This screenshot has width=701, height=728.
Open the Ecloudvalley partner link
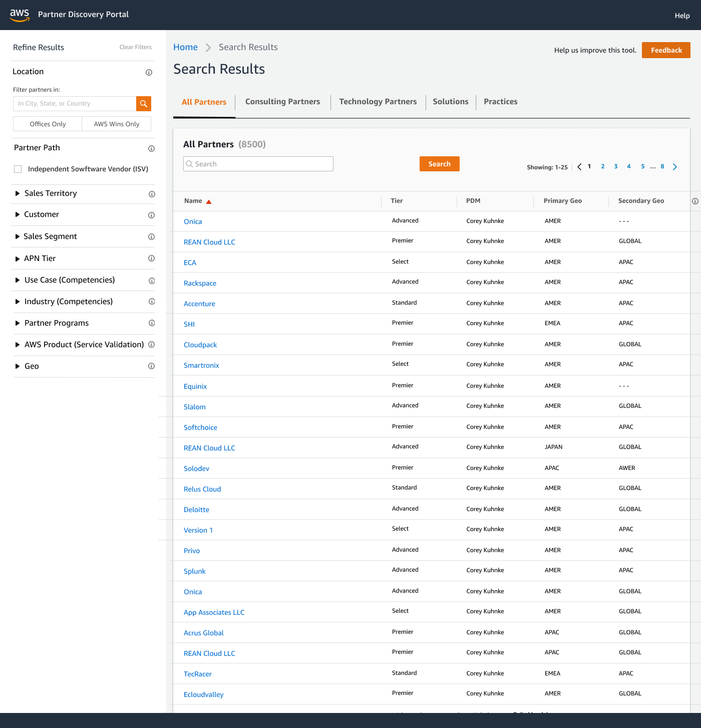(x=203, y=694)
